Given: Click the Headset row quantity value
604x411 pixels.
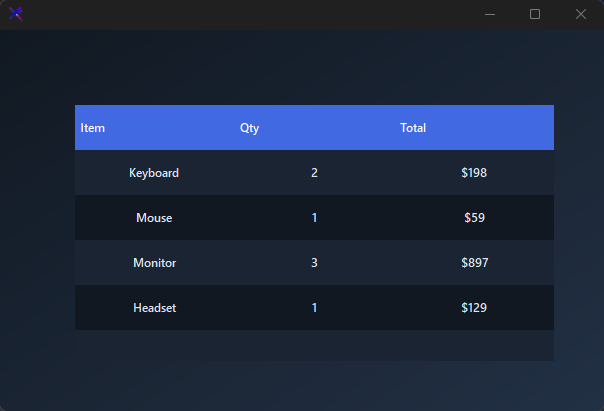Looking at the screenshot, I should (314, 308).
